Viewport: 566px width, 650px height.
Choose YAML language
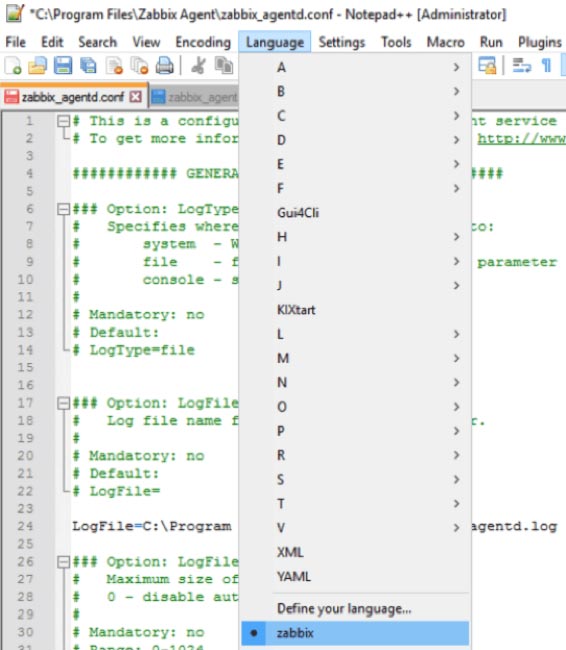pyautogui.click(x=355, y=576)
